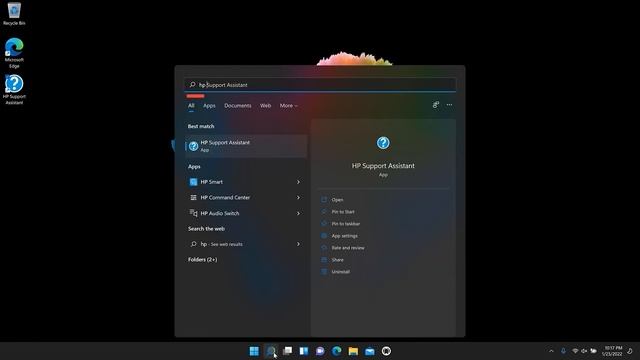Switch to the Apps search tab

pos(209,106)
